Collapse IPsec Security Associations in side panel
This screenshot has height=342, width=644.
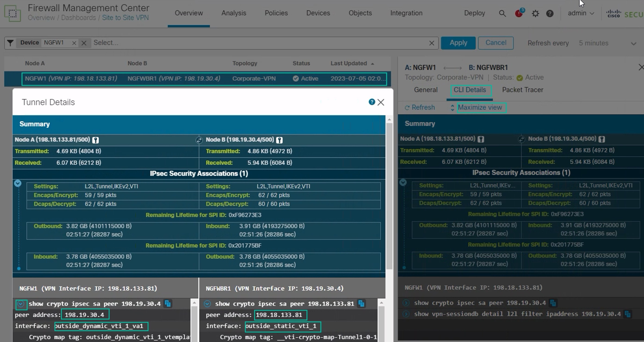point(403,182)
